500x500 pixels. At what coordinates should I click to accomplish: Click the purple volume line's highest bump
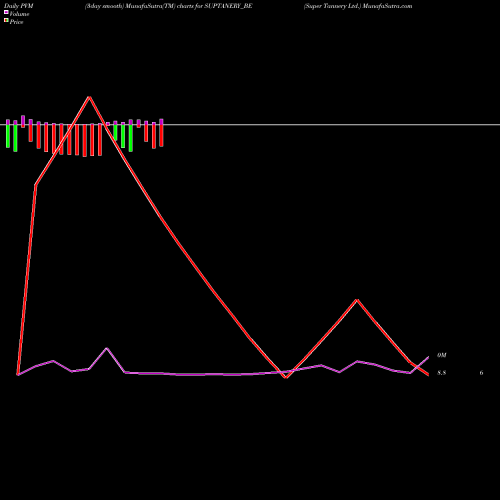coord(107,348)
